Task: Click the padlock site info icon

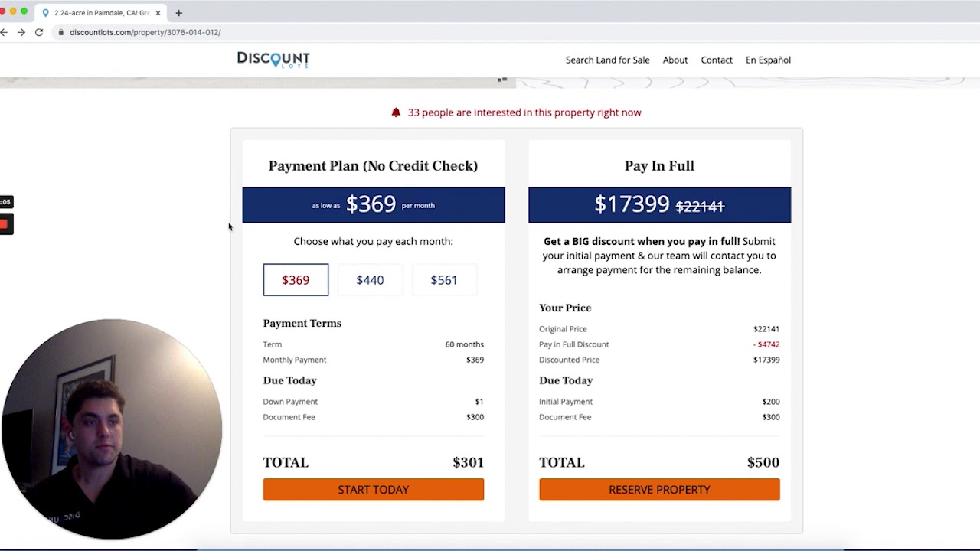Action: [x=61, y=32]
